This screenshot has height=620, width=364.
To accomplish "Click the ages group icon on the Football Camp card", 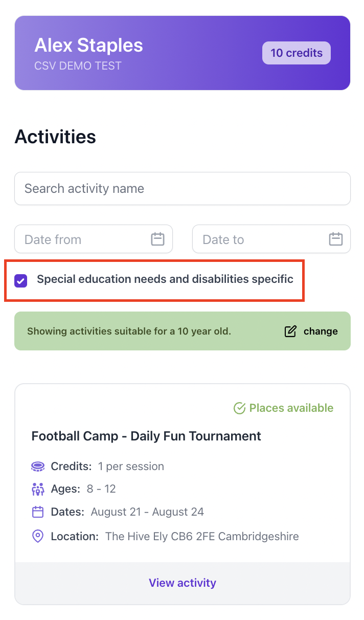I will tap(37, 489).
